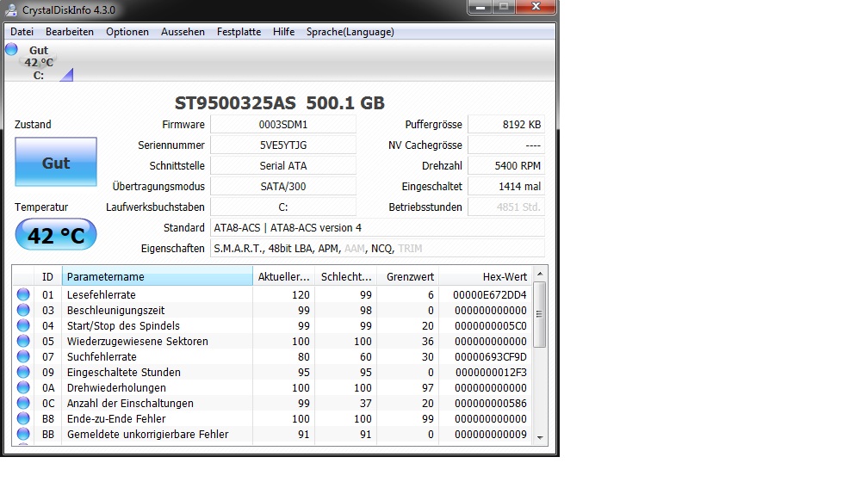Select the Suchfehlerrate row text
The image size is (868, 488).
(x=102, y=357)
